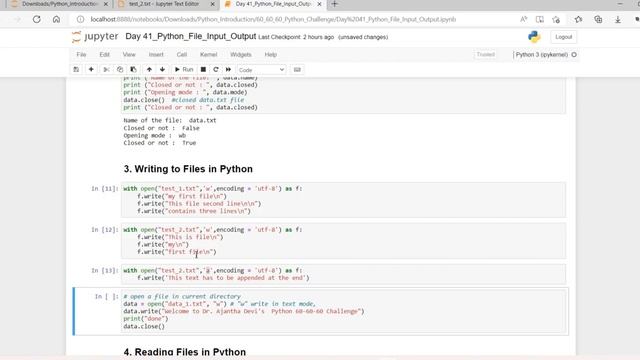Click the Python logo icon
640x360 pixels.
[x=534, y=37]
